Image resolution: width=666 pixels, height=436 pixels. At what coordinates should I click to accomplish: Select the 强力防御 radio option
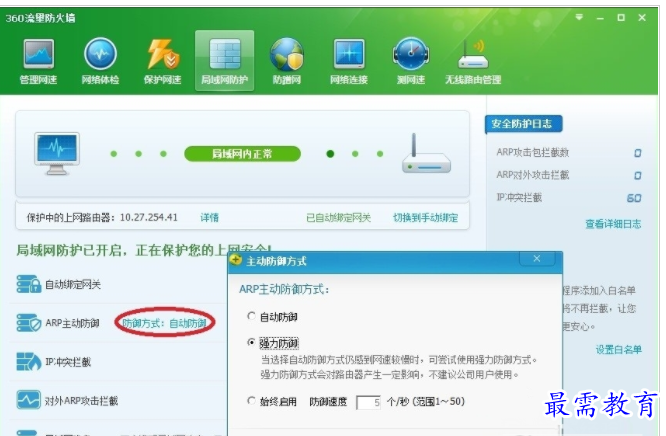click(251, 343)
